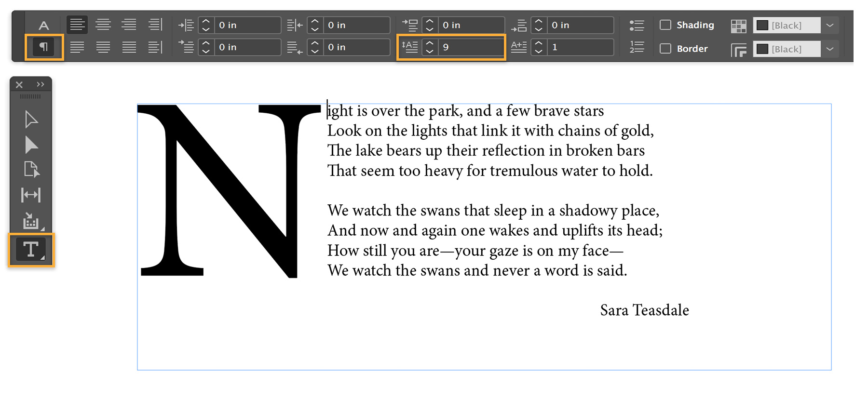Image resolution: width=868 pixels, height=412 pixels.
Task: Apply Align Towards Spine alignment
Action: click(155, 25)
